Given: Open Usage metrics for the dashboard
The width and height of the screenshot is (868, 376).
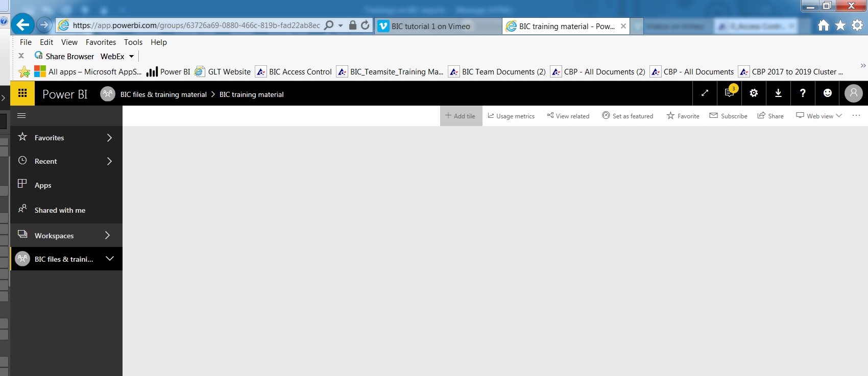Looking at the screenshot, I should click(511, 116).
